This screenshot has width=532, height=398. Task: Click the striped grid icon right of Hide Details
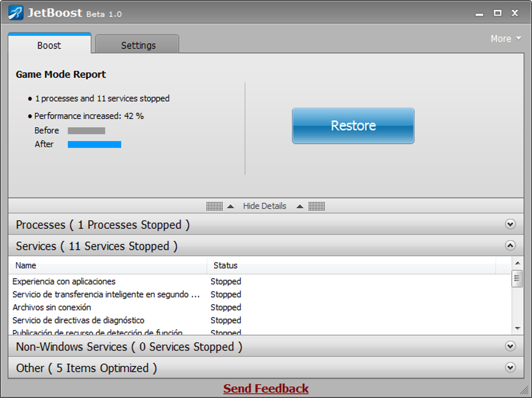click(x=317, y=206)
